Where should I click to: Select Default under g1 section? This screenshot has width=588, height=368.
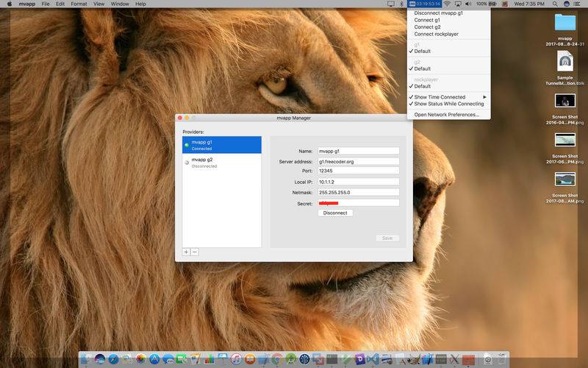tap(448, 51)
